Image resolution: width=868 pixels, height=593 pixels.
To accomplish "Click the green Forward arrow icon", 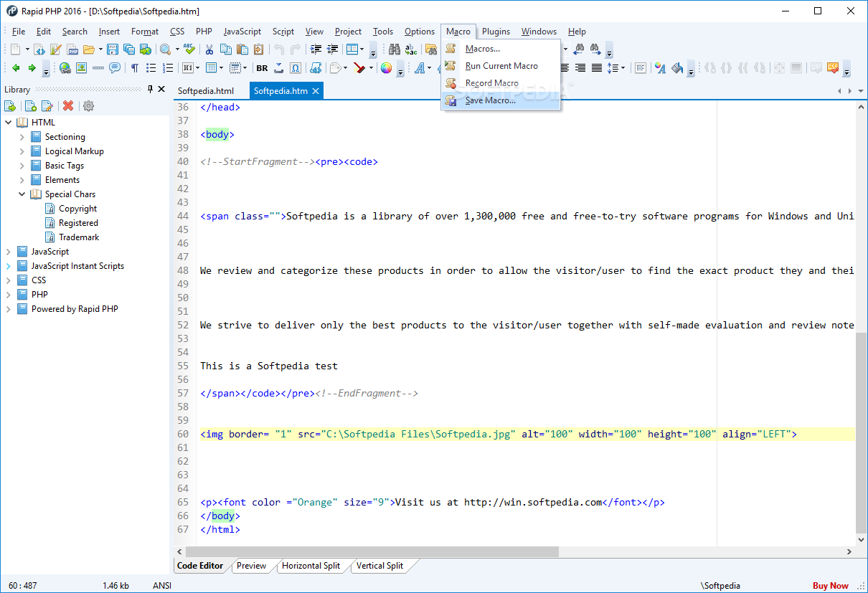I will pyautogui.click(x=32, y=68).
